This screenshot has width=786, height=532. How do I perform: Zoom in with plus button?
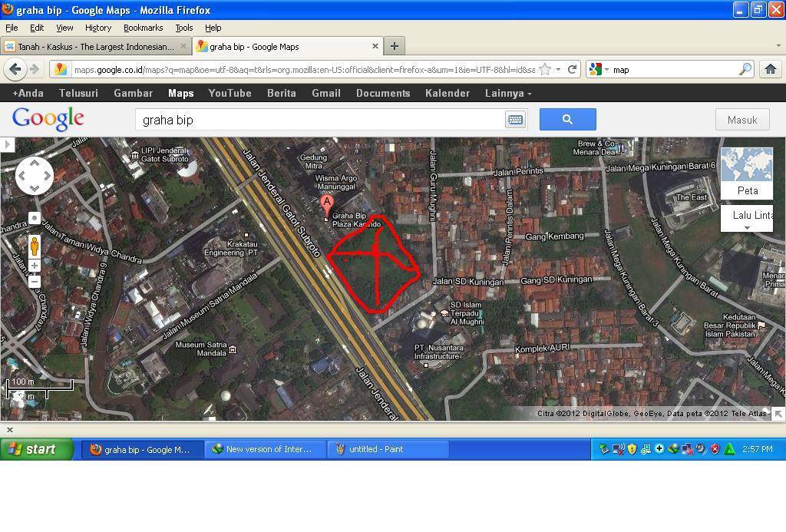(34, 266)
